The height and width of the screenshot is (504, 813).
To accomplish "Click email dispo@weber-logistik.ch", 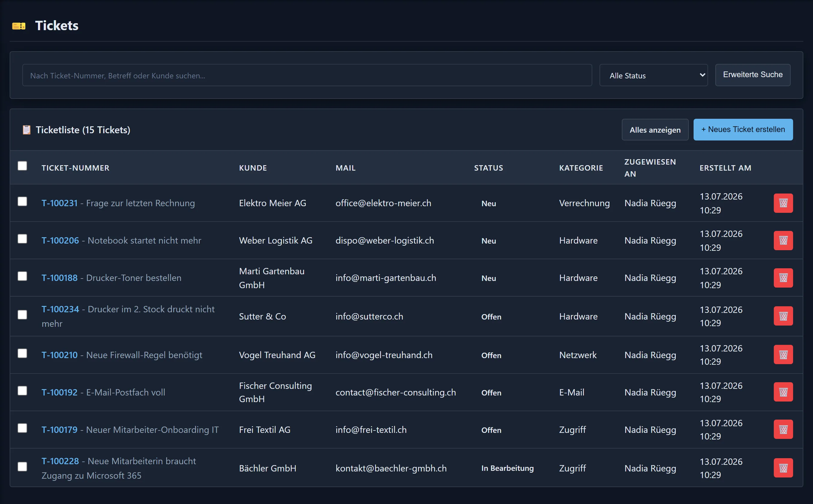I will coord(384,240).
